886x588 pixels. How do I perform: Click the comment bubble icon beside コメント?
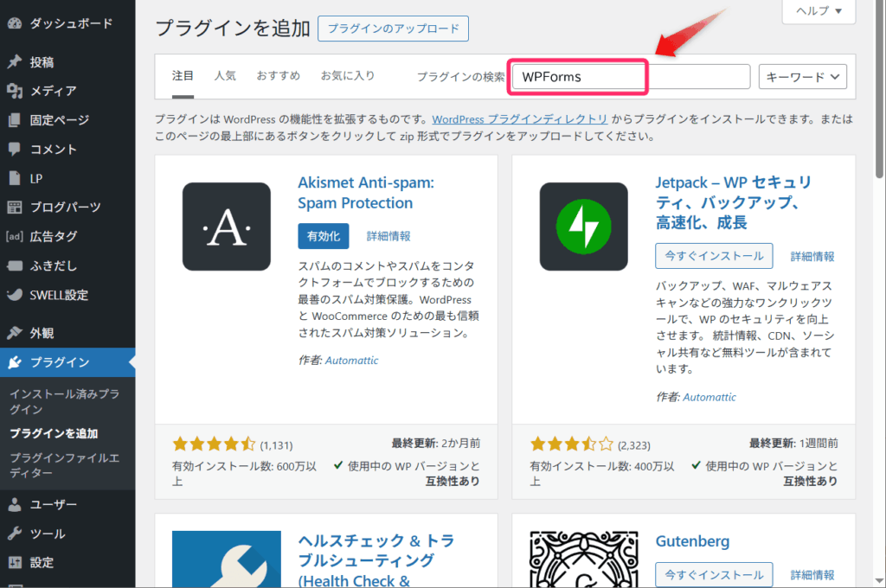(15, 149)
